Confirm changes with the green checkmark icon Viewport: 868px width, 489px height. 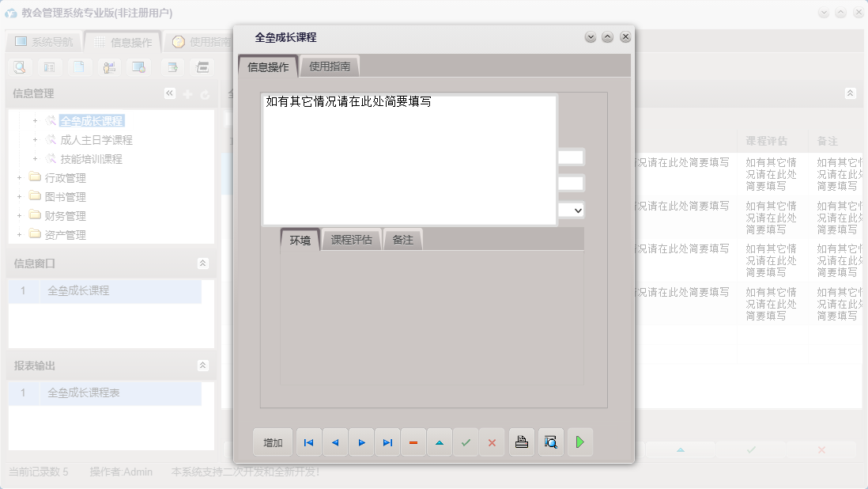click(466, 442)
